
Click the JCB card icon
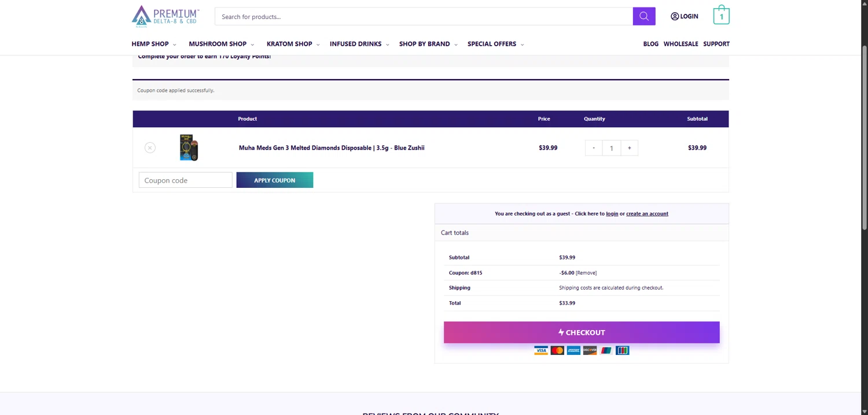pos(622,350)
